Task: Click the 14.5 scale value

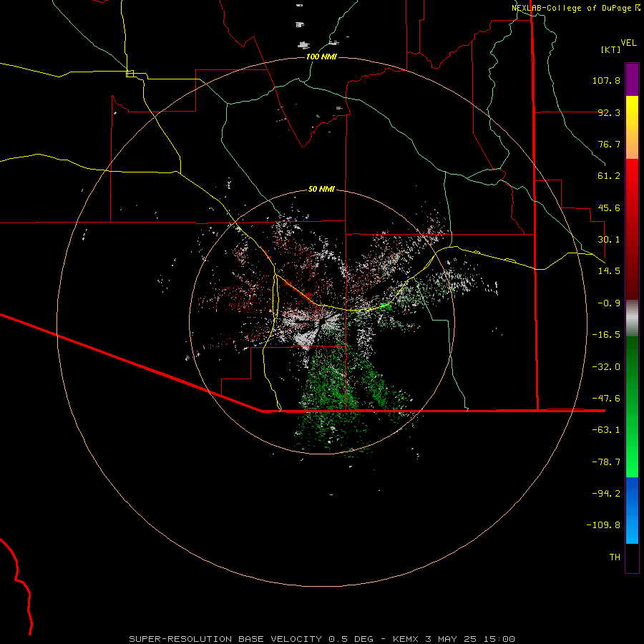Action: click(609, 271)
